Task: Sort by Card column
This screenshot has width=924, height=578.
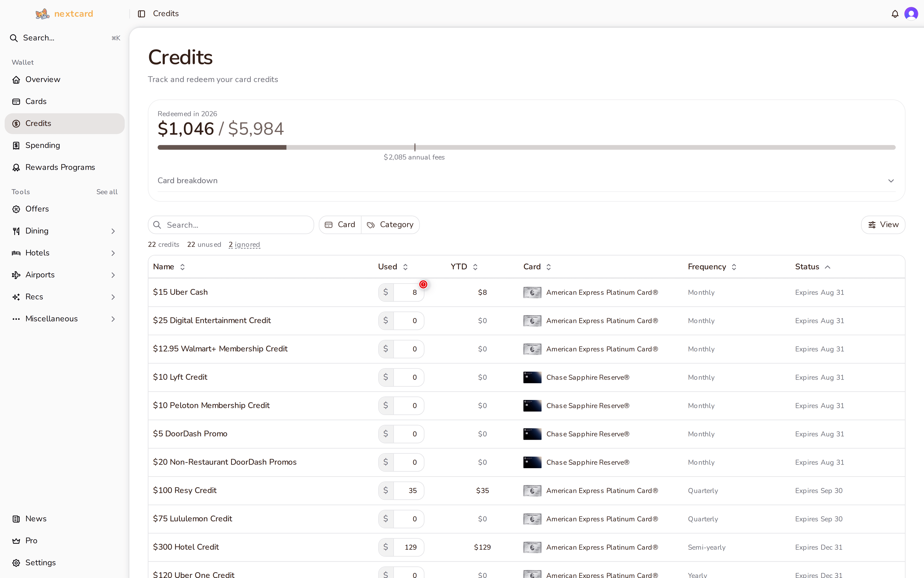Action: 537,267
